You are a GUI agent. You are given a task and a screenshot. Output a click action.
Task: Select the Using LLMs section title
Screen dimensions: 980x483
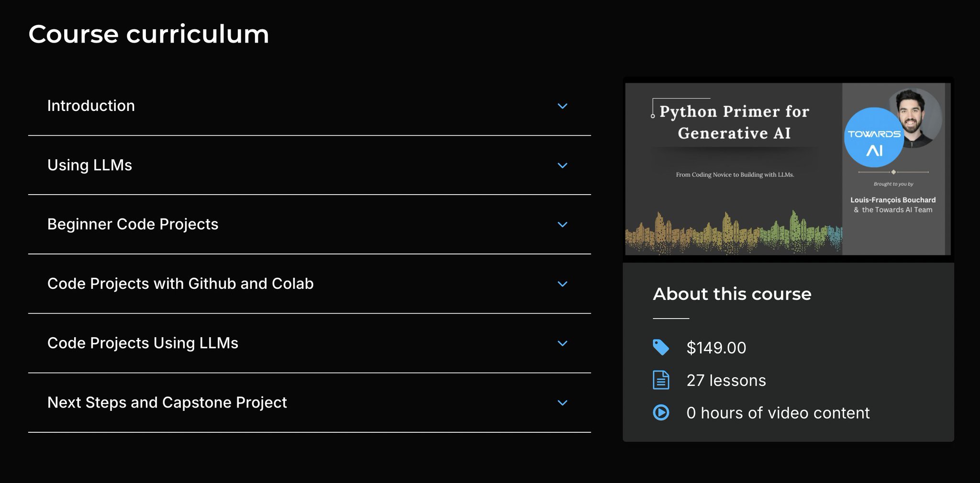click(x=89, y=165)
